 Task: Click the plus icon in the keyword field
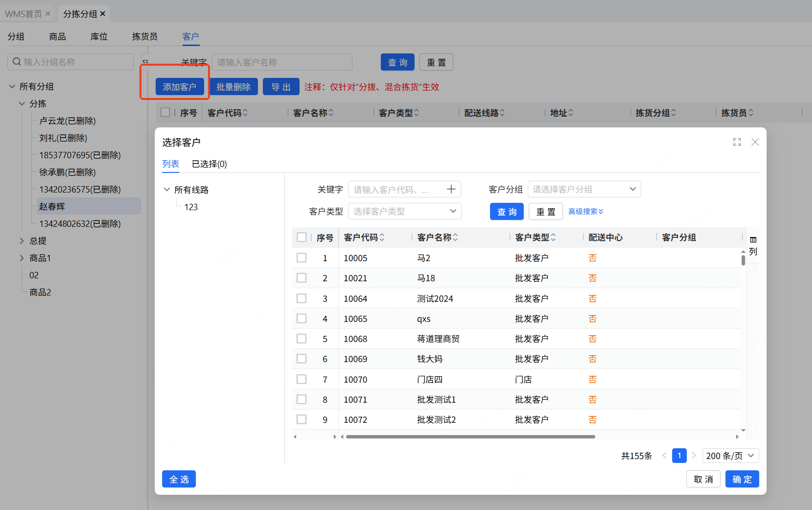click(451, 189)
